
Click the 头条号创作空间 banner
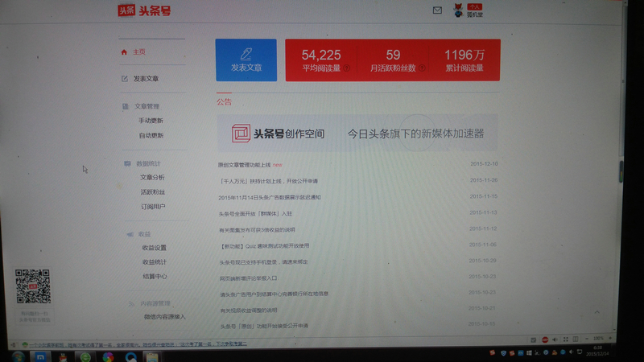click(357, 134)
